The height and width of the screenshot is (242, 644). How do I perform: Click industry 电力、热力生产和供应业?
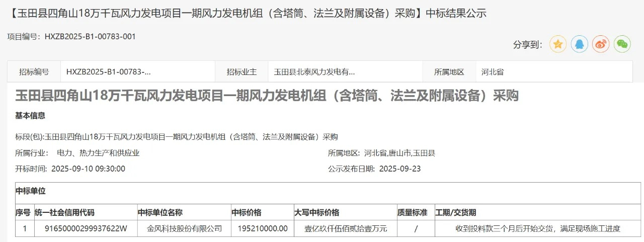click(98, 153)
